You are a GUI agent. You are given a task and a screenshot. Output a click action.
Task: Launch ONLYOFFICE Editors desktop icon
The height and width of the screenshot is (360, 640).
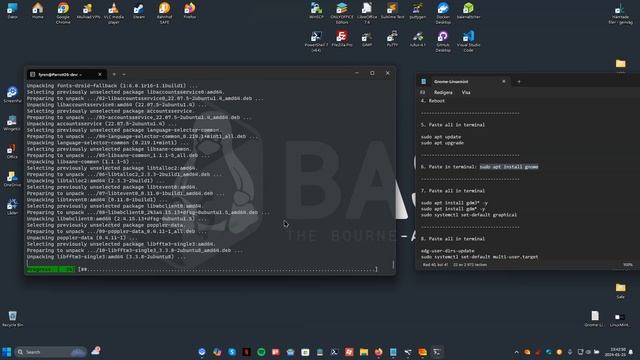342,13
